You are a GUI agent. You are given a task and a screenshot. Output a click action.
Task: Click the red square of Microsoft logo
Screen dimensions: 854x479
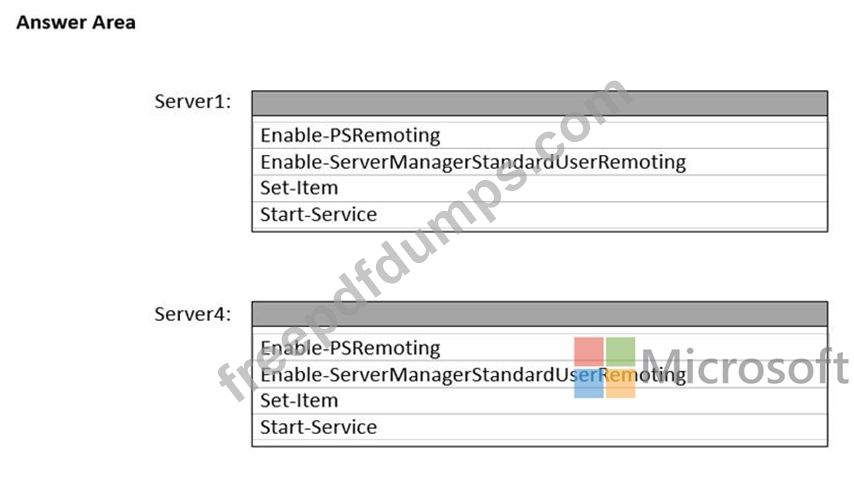pos(589,352)
